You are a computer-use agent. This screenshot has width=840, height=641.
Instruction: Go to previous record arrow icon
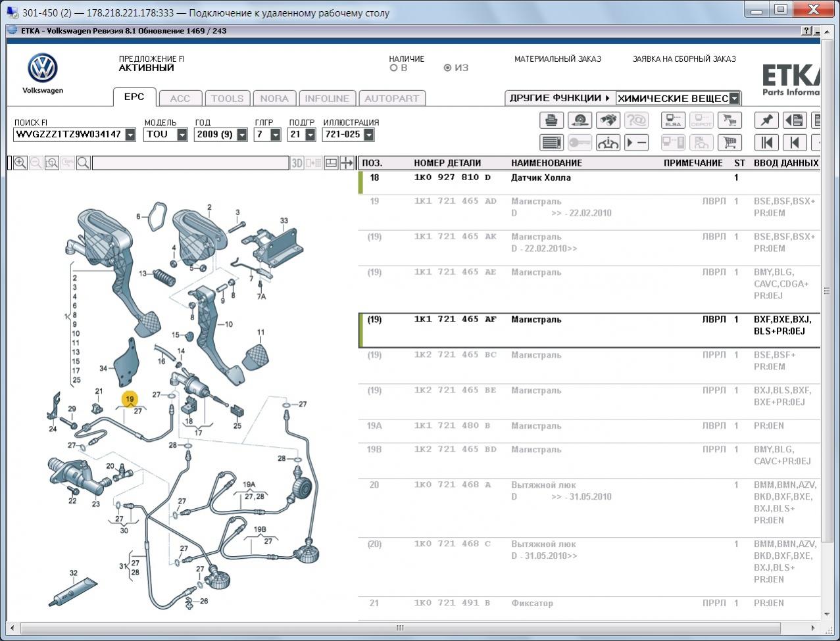(x=795, y=142)
